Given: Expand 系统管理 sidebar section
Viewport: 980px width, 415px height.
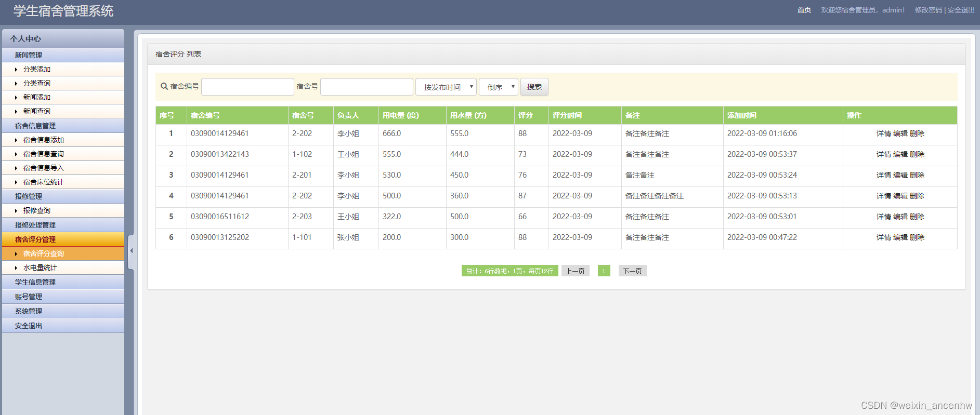Looking at the screenshot, I should tap(63, 311).
